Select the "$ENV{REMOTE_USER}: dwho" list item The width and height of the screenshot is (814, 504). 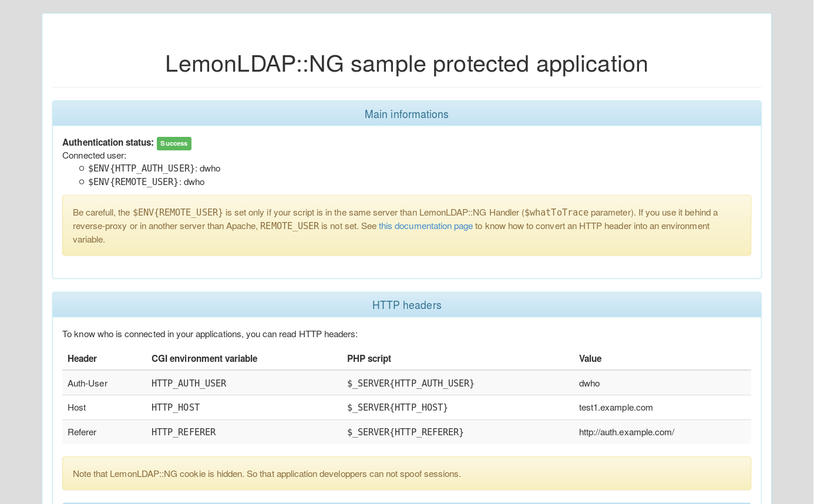pos(146,182)
